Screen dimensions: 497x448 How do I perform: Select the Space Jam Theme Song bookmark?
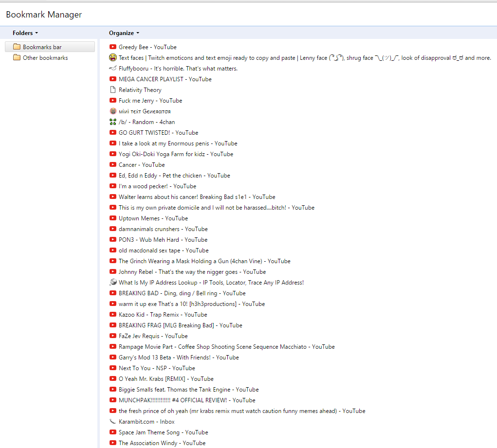[164, 432]
